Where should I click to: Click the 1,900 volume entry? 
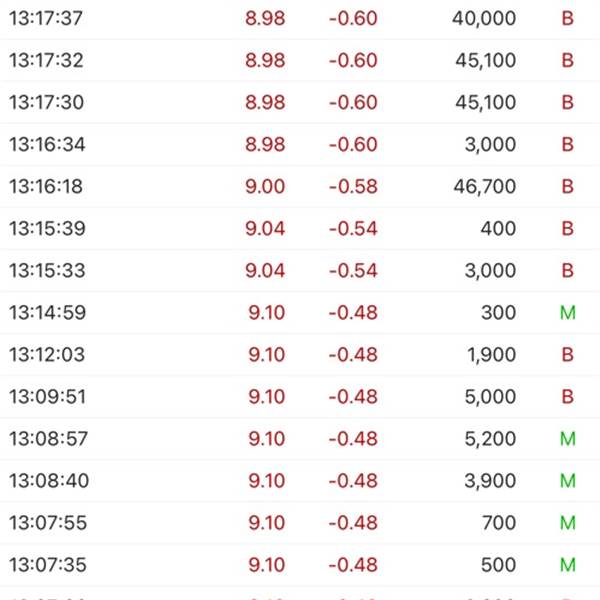(490, 354)
